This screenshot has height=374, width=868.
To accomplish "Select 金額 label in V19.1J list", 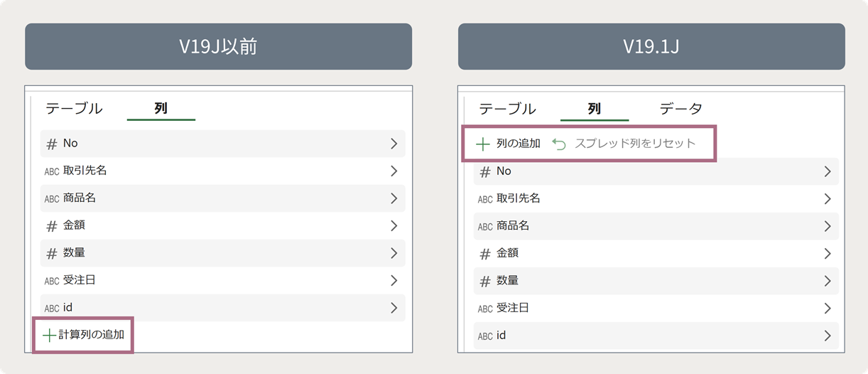I will click(x=508, y=253).
